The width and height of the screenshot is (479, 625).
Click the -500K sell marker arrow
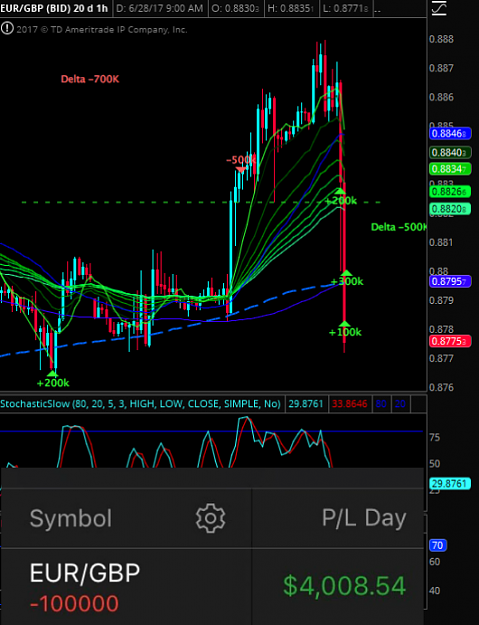click(241, 170)
